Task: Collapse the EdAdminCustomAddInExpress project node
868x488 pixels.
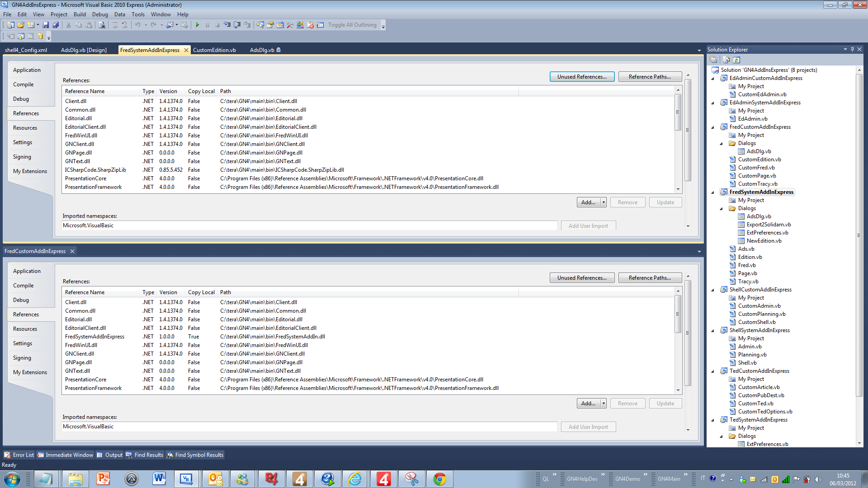Action: (x=713, y=78)
